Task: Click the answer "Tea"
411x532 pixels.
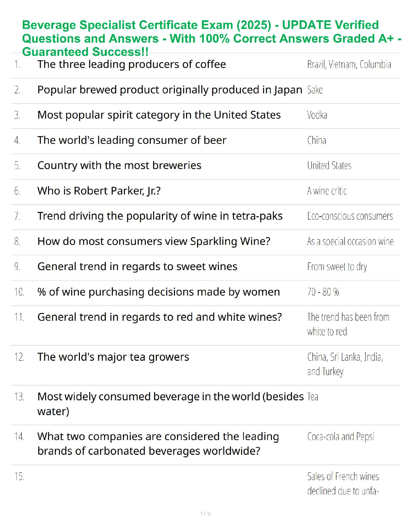Action: (x=313, y=397)
